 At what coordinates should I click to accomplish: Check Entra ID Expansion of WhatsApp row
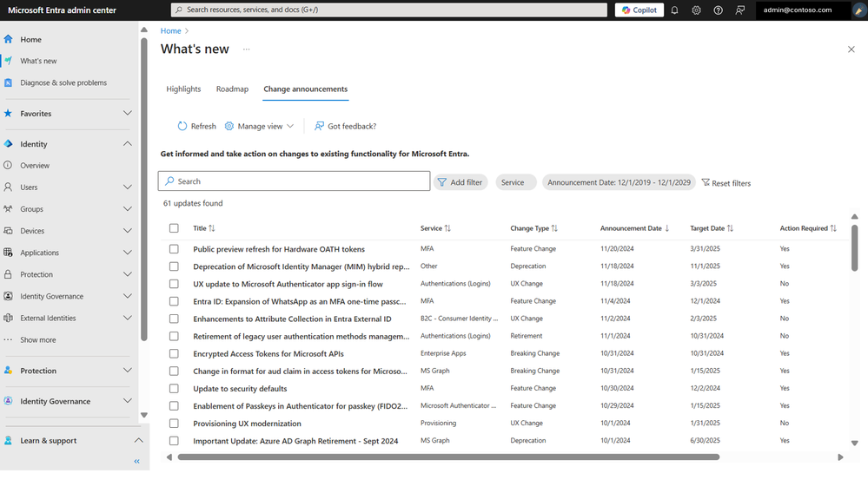coord(174,301)
